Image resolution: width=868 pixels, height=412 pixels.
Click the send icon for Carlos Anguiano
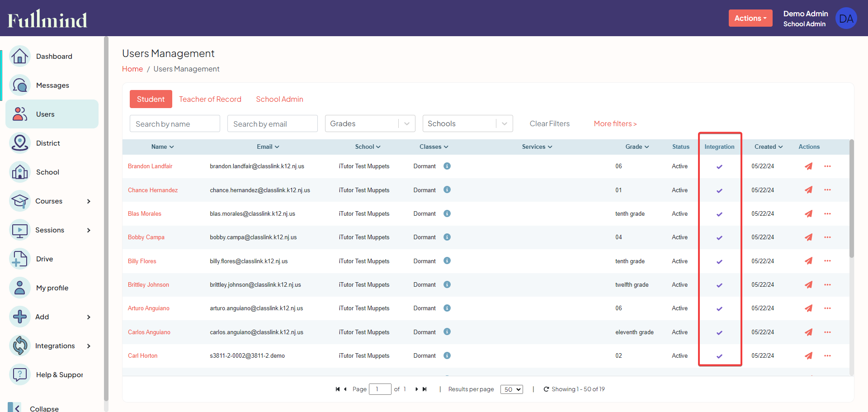pyautogui.click(x=809, y=332)
